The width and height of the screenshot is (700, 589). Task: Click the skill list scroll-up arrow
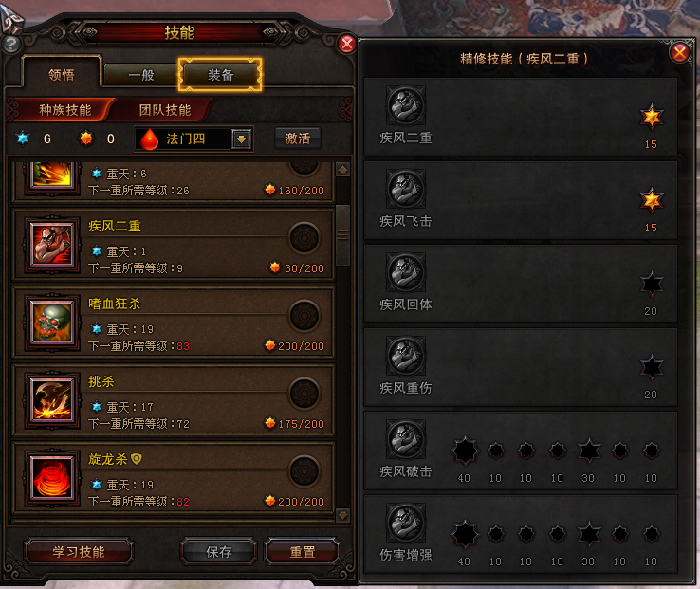point(342,170)
